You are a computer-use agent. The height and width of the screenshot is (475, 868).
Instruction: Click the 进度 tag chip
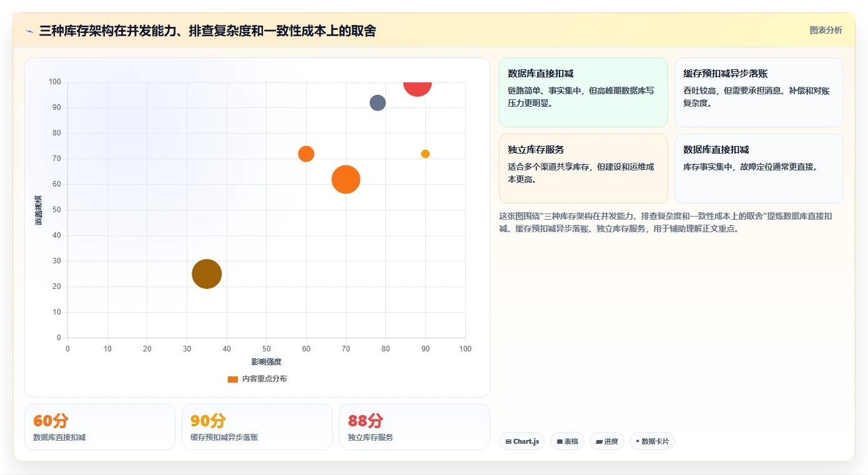pyautogui.click(x=606, y=441)
